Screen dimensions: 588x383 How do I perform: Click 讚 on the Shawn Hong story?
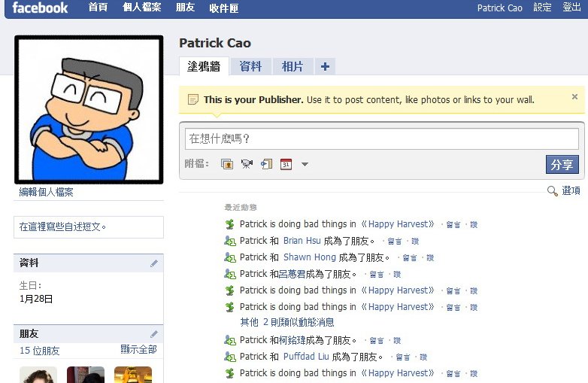[x=430, y=257]
